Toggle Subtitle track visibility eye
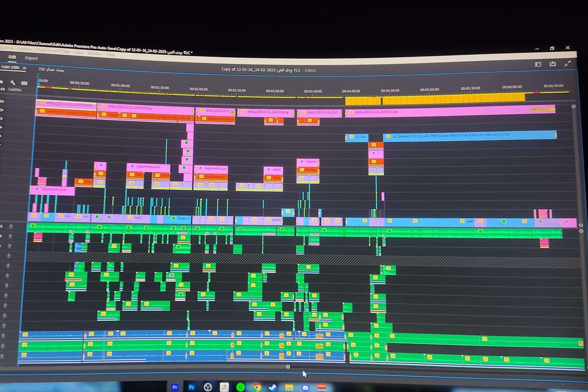 (3, 89)
